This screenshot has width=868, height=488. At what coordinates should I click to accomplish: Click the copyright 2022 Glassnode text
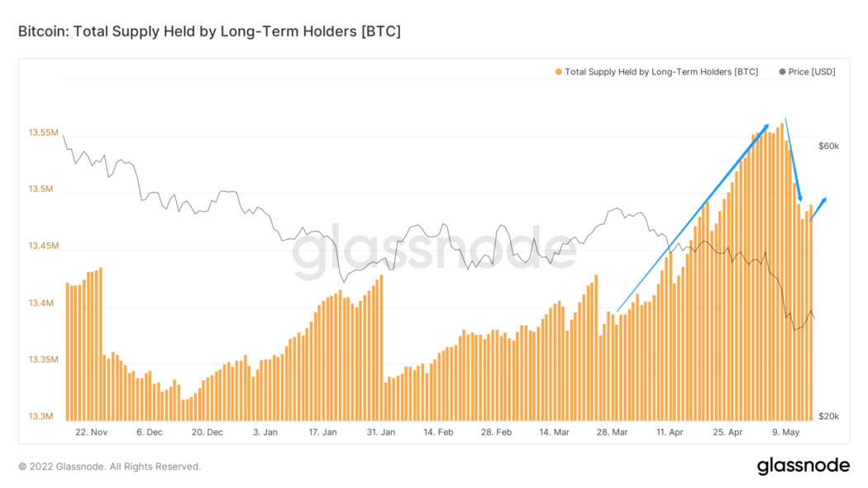tap(109, 466)
